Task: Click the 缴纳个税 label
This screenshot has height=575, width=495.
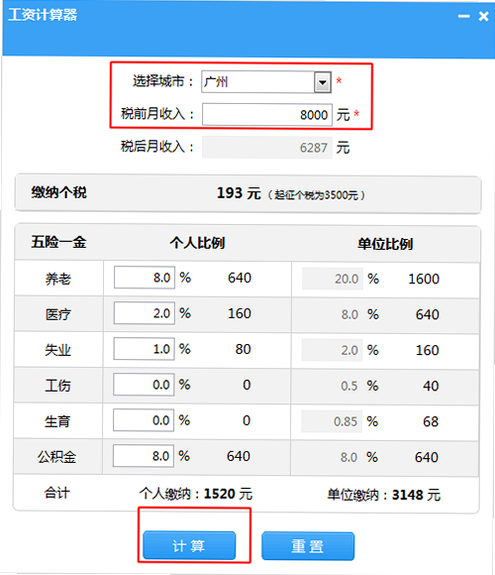Action: (59, 192)
